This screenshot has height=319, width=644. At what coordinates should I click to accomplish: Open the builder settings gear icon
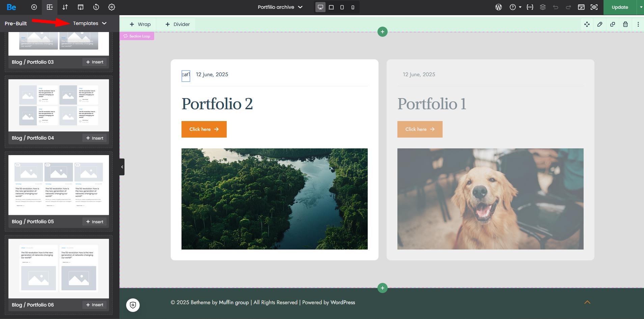coord(112,7)
